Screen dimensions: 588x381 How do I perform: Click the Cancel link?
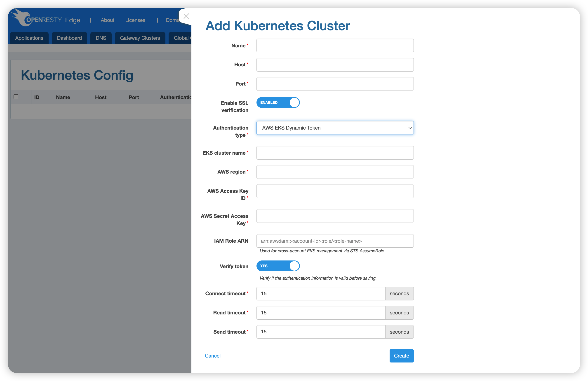coord(212,355)
